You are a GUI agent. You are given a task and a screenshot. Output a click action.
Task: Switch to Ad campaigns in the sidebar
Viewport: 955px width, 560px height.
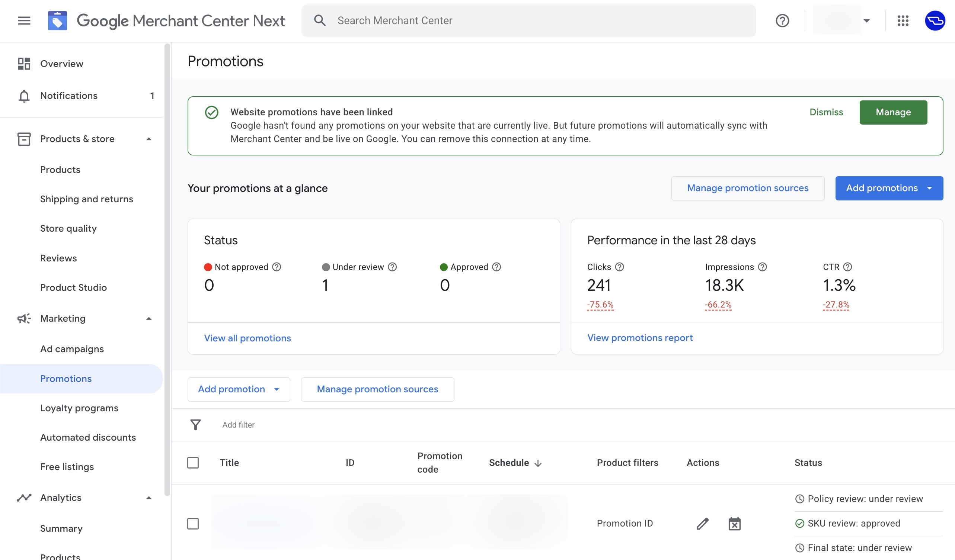pyautogui.click(x=72, y=349)
